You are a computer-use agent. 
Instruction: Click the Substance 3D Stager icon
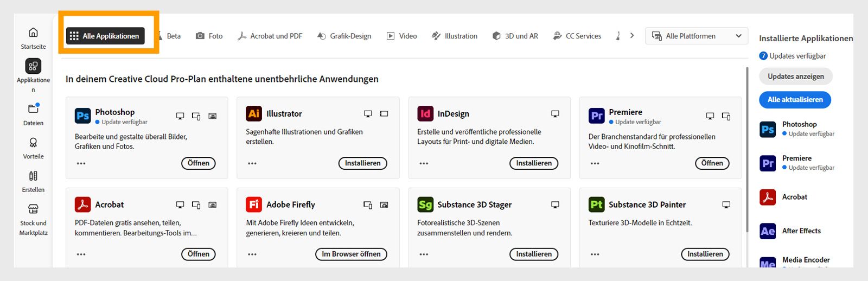point(425,205)
